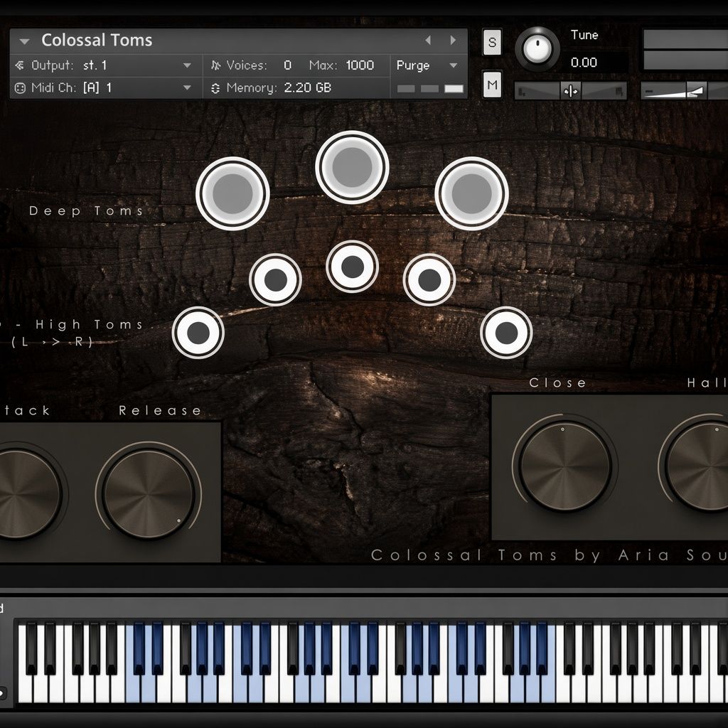The image size is (728, 728).
Task: Trigger the right Deep Tom pad
Action: [x=471, y=193]
